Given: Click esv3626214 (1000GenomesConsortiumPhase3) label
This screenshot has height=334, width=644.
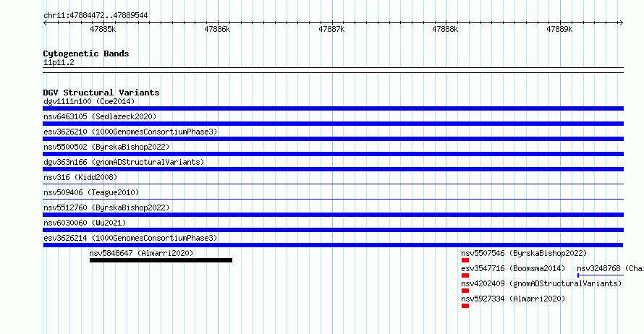Looking at the screenshot, I should [130, 238].
